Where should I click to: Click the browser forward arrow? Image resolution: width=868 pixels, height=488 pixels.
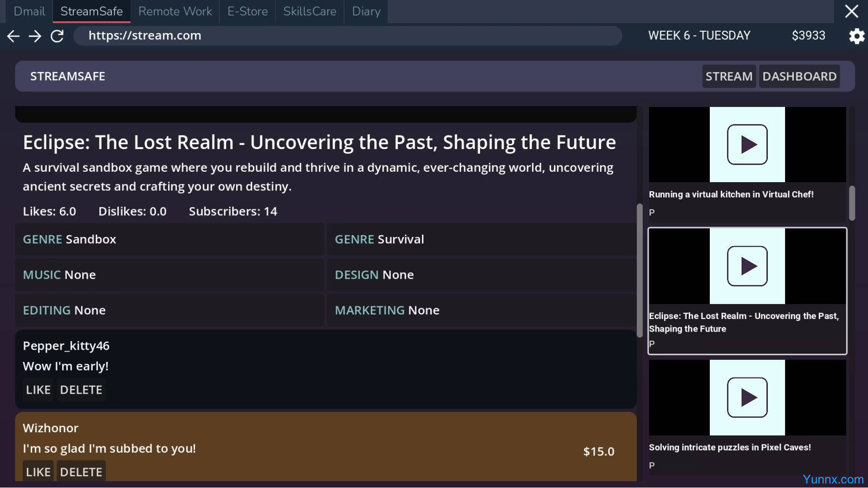(x=35, y=36)
